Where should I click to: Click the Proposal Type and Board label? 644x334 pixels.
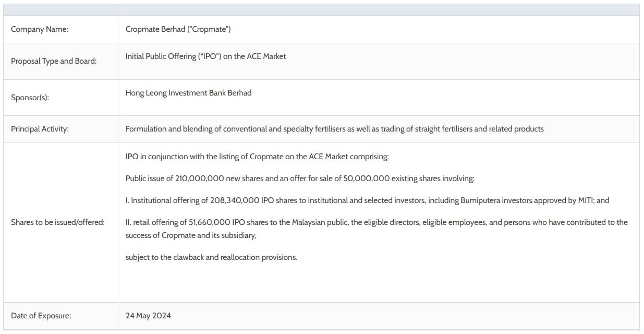(x=54, y=61)
